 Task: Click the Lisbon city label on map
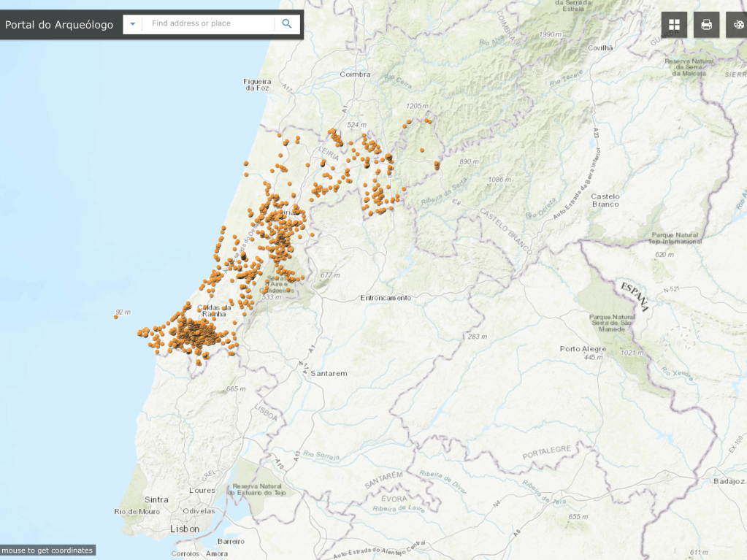185,529
